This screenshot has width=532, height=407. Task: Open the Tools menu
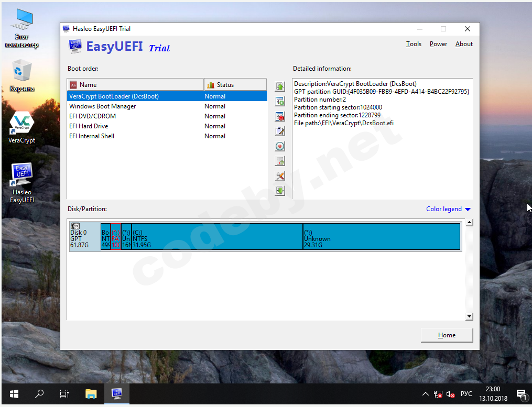point(414,44)
